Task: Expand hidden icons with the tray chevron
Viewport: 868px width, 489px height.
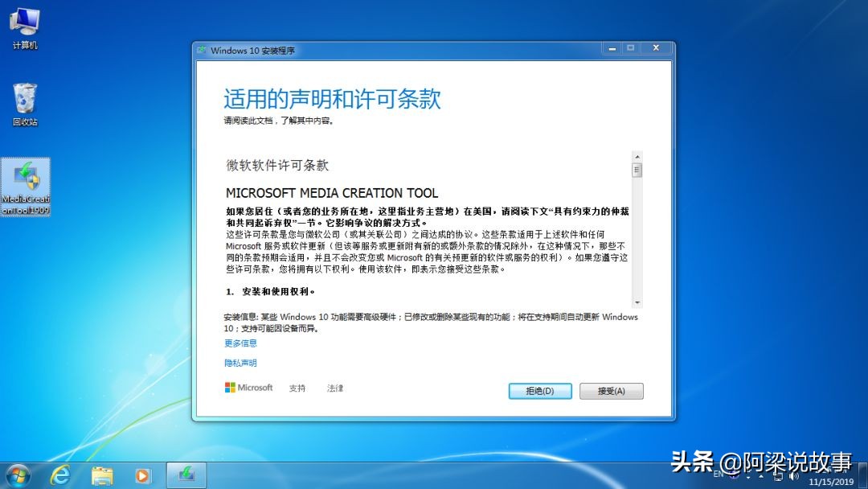Action: (x=759, y=476)
